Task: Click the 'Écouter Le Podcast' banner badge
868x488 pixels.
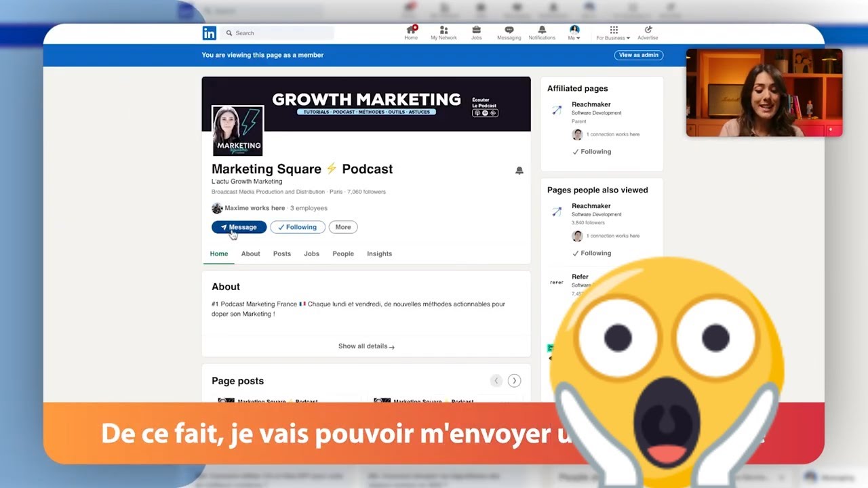Action: (485, 108)
